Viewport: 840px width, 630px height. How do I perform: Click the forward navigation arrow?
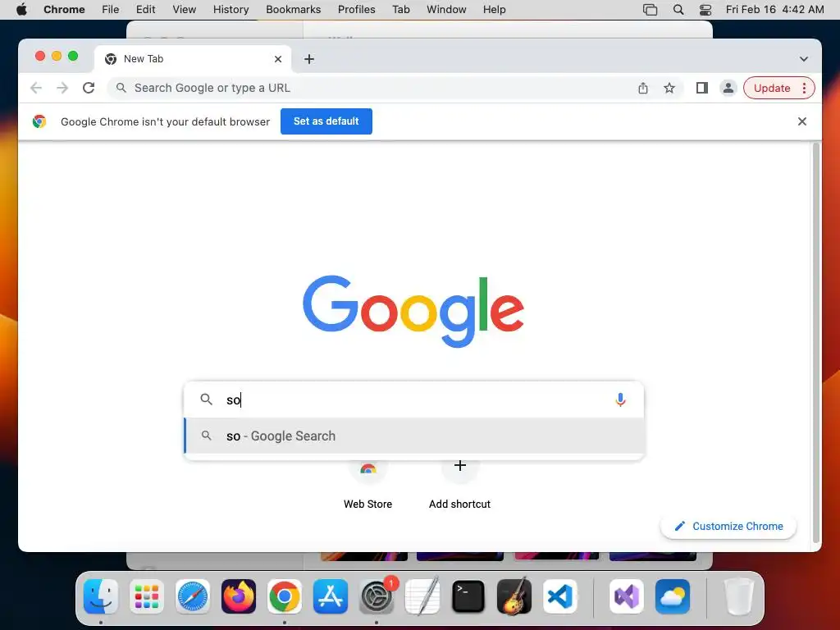click(x=62, y=88)
